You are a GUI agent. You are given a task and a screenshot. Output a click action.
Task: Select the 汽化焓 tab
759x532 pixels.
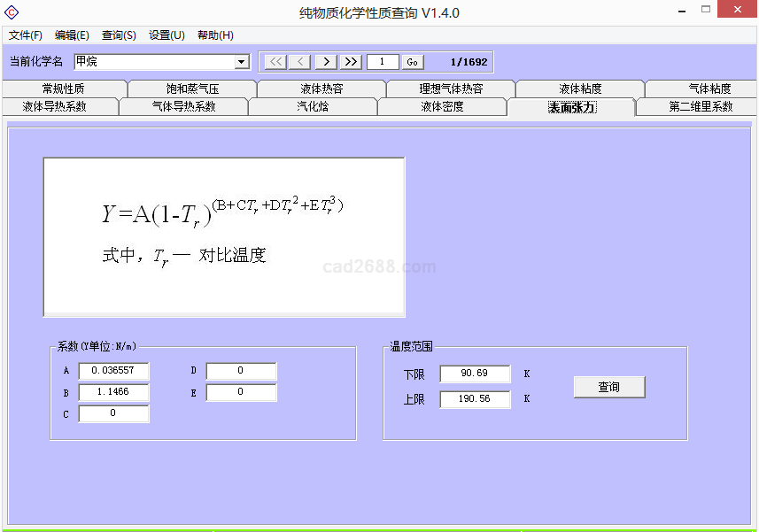pos(313,107)
